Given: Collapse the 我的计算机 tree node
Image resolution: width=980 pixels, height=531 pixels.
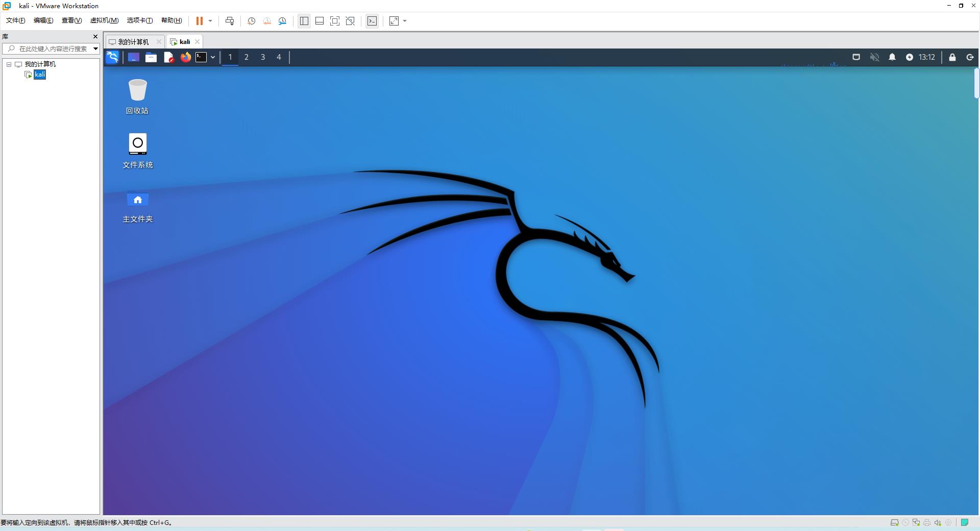Looking at the screenshot, I should [9, 64].
